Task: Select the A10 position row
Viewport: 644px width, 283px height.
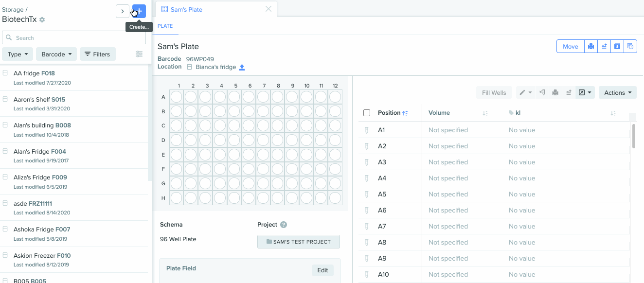Action: coord(494,275)
